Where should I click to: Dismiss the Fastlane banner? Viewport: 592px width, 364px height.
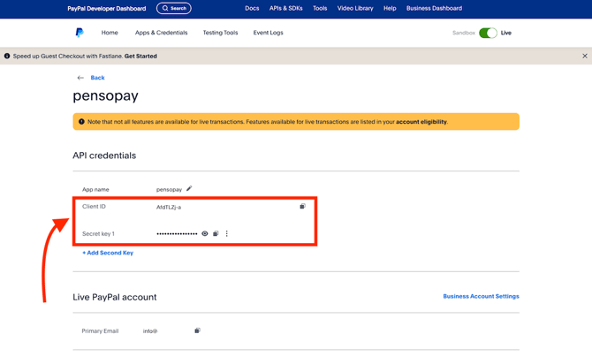(585, 56)
